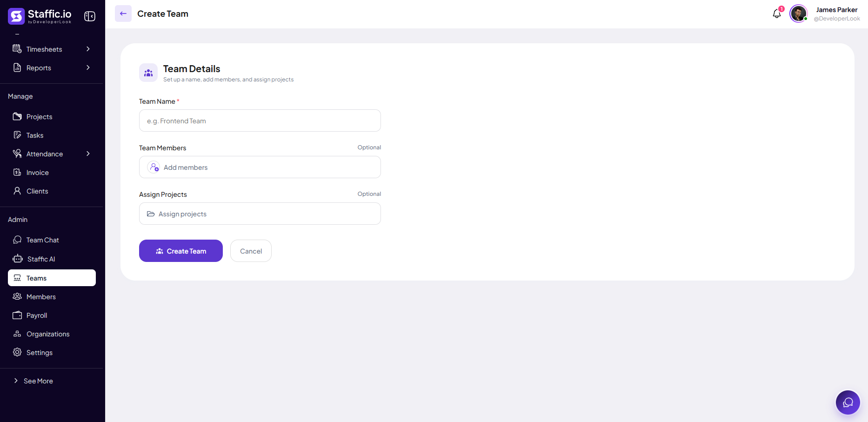
Task: Click the Teams icon in sidebar
Action: (x=17, y=278)
